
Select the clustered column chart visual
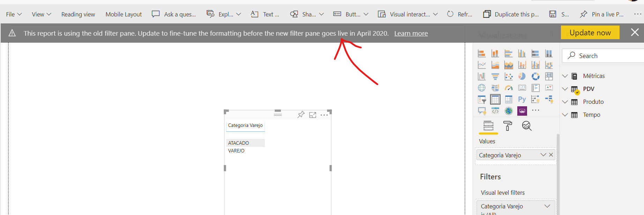(x=522, y=53)
